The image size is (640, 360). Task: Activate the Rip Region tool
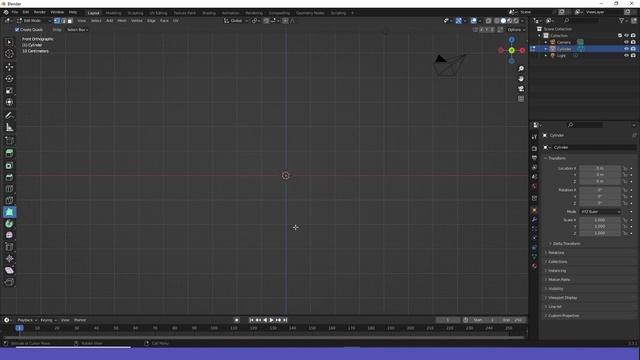(x=9, y=282)
